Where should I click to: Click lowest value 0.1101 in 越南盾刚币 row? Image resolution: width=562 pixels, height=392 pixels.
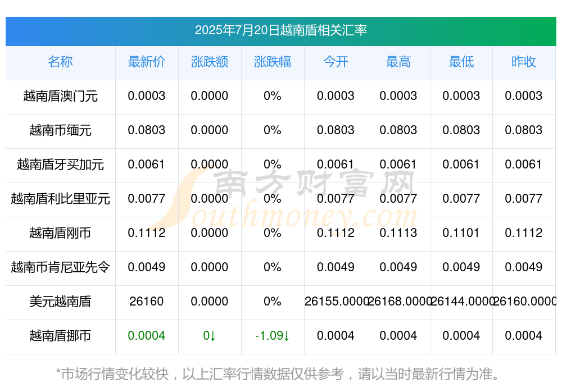point(461,233)
